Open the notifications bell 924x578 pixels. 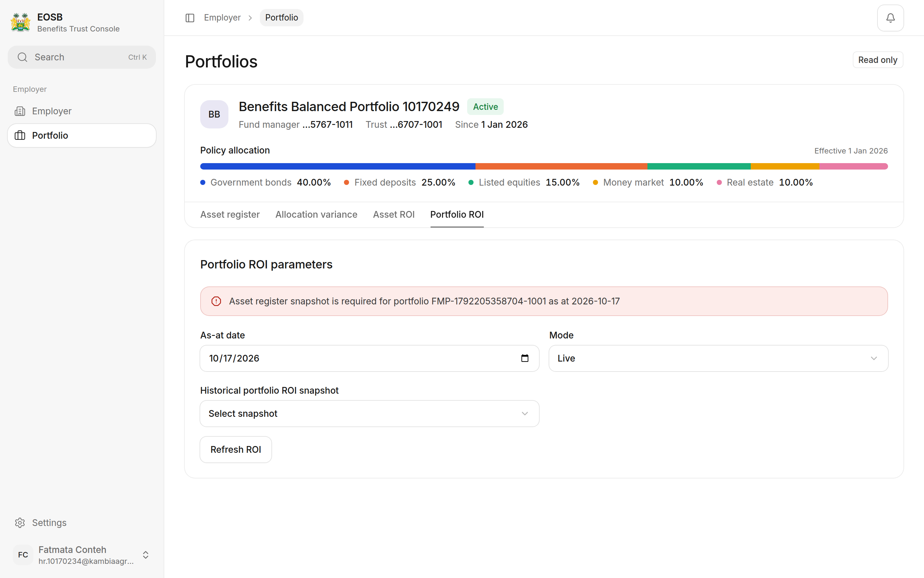(x=890, y=18)
